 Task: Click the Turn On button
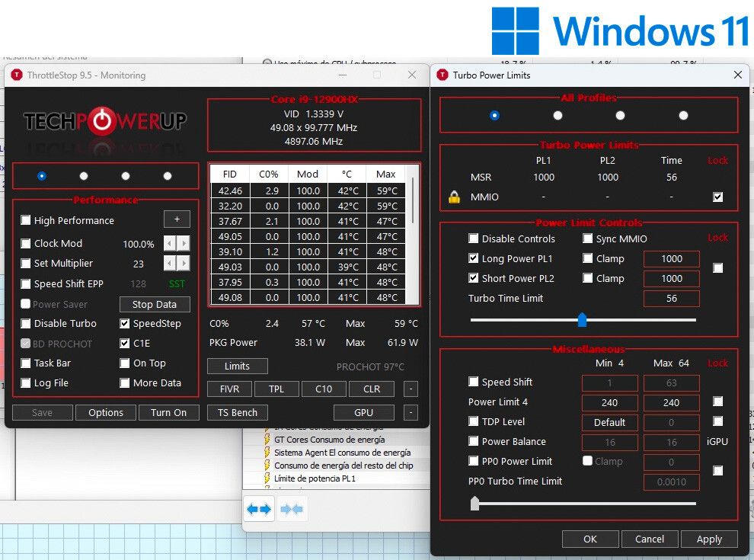tap(168, 413)
